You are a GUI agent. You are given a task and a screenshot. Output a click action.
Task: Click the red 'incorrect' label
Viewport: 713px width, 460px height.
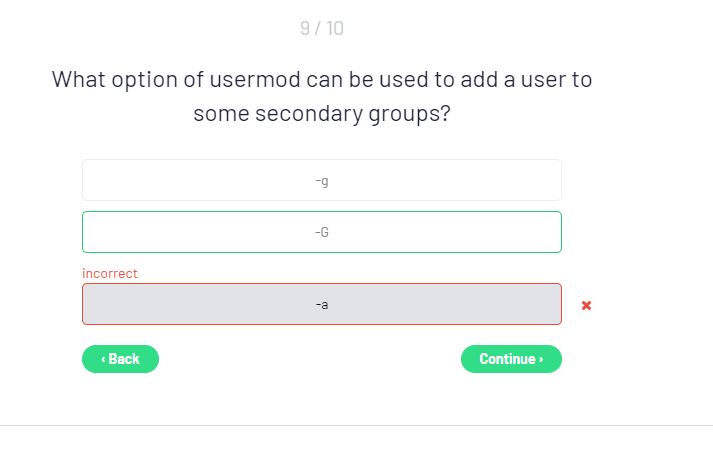tap(110, 273)
